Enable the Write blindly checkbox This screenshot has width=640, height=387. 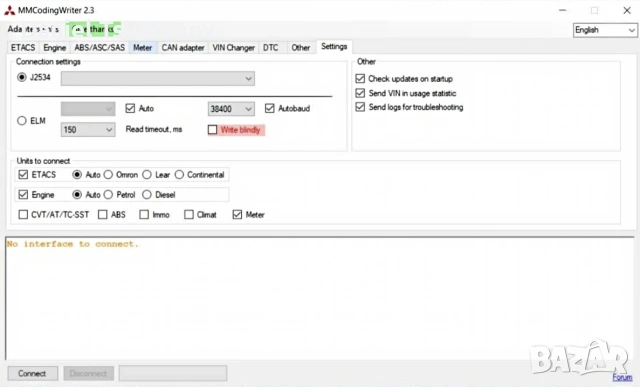click(x=213, y=129)
